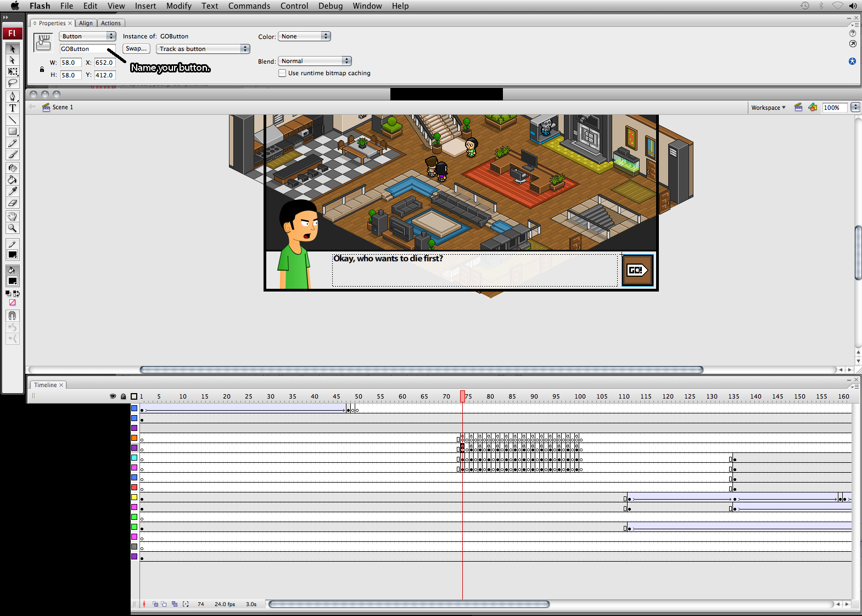862x616 pixels.
Task: Toggle Onion Skin Outlines in timeline footer
Action: pos(164,604)
